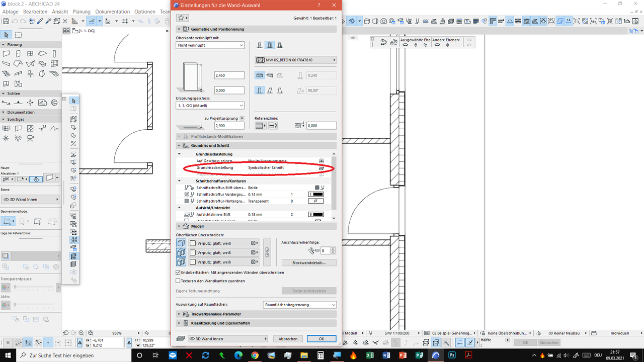
Task: Select the Elevation tool under Sichten
Action: (x=18, y=103)
